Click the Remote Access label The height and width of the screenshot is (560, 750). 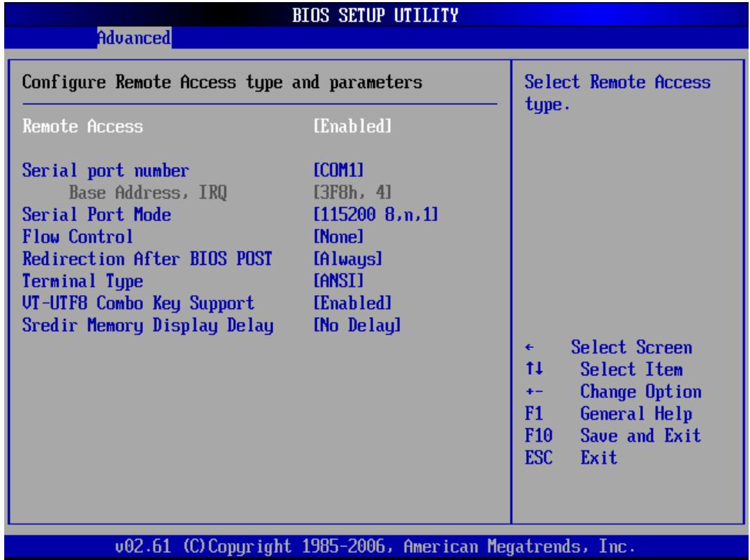[x=83, y=126]
